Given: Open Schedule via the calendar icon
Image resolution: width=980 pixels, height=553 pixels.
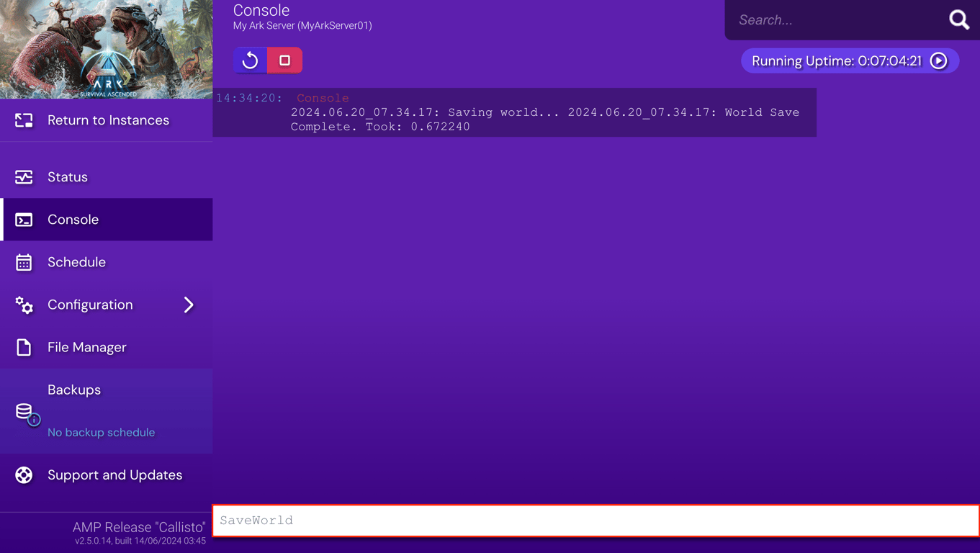Looking at the screenshot, I should (x=24, y=262).
